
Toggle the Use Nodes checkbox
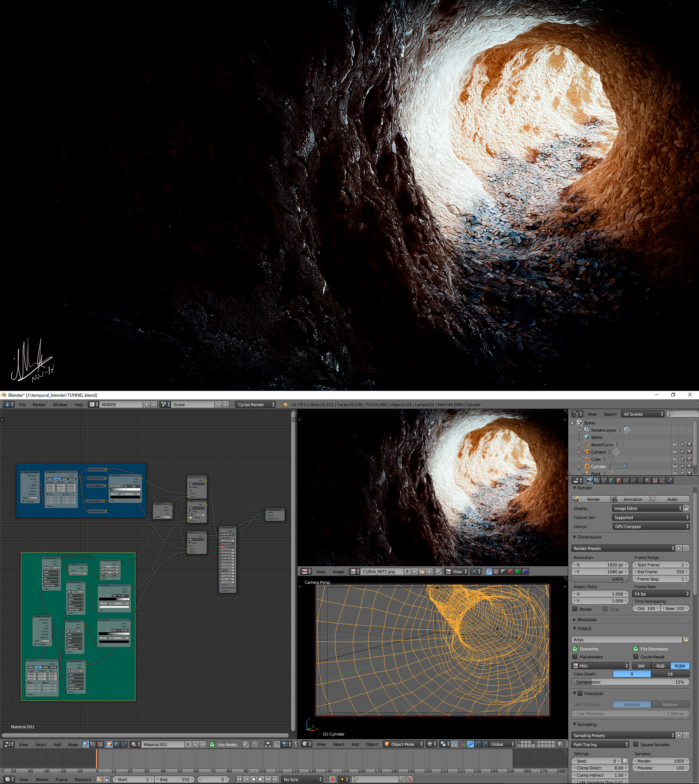[x=212, y=744]
